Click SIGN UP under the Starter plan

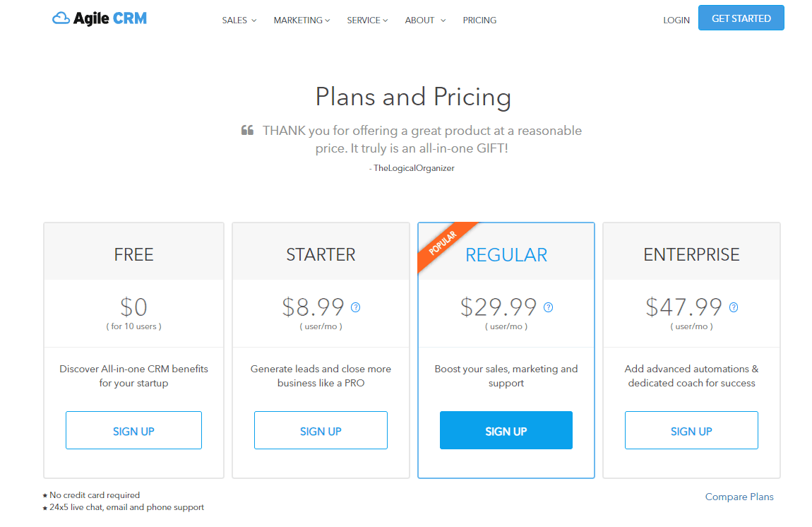point(321,430)
